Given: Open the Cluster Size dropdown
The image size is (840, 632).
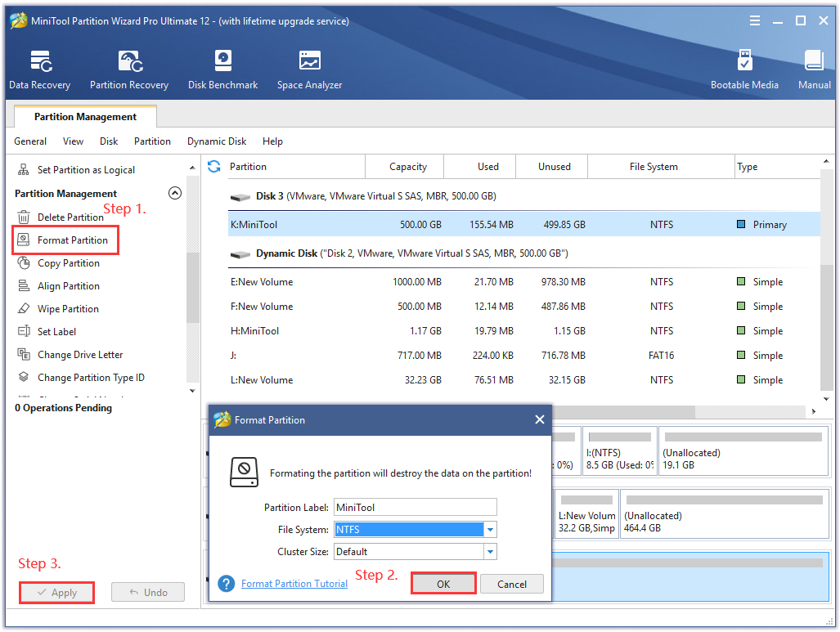Looking at the screenshot, I should click(490, 552).
